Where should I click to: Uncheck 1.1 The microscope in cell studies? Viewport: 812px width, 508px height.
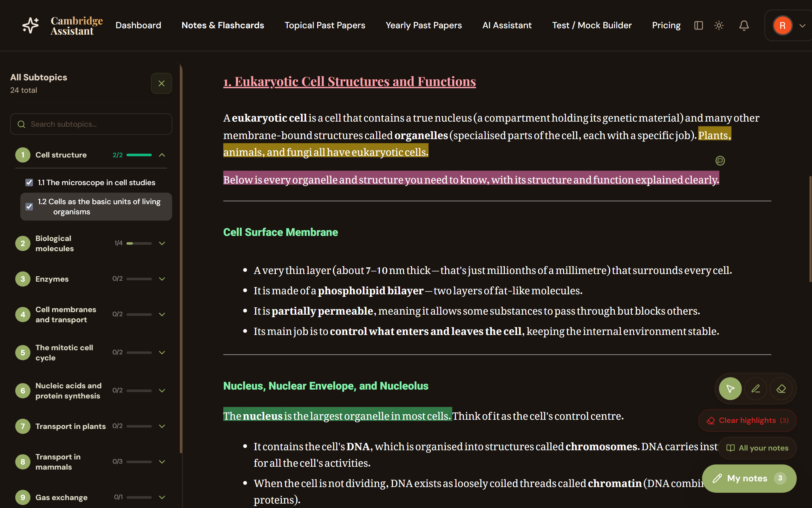(x=29, y=183)
